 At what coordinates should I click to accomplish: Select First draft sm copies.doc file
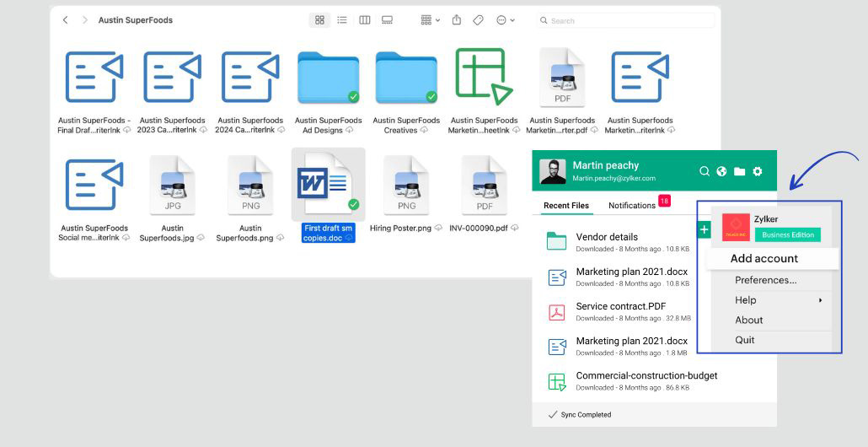pos(329,196)
